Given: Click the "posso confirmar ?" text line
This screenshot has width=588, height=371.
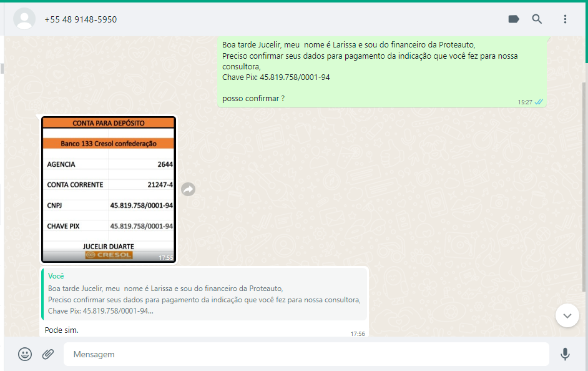Looking at the screenshot, I should click(253, 98).
